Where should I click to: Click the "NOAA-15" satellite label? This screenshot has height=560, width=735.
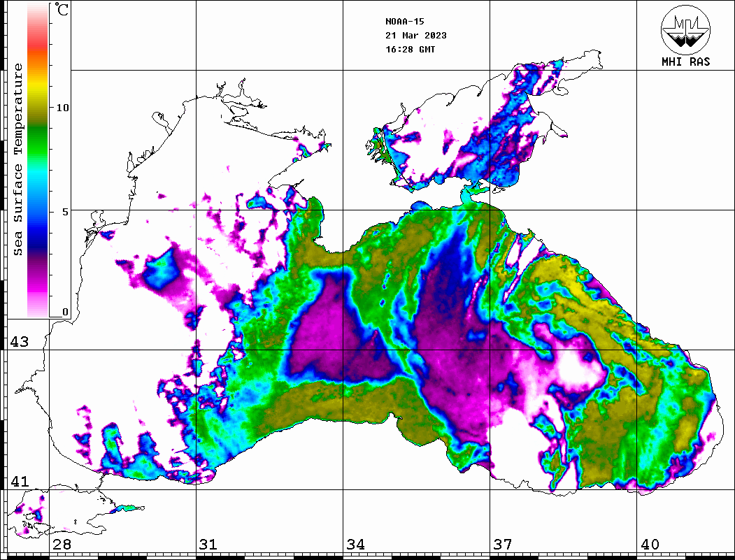[x=404, y=22]
